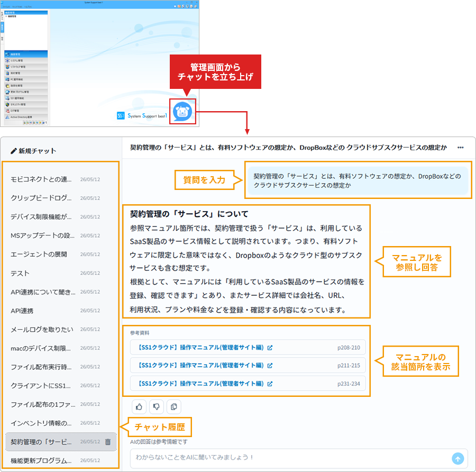Image resolution: width=476 pixels, height=472 pixels.
Task: Delete the selected chat with the trash icon
Action: point(108,442)
